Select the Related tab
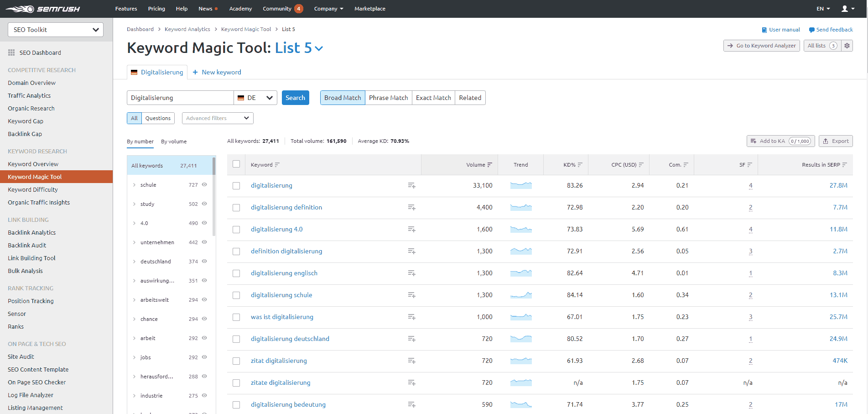The width and height of the screenshot is (868, 414). 470,98
